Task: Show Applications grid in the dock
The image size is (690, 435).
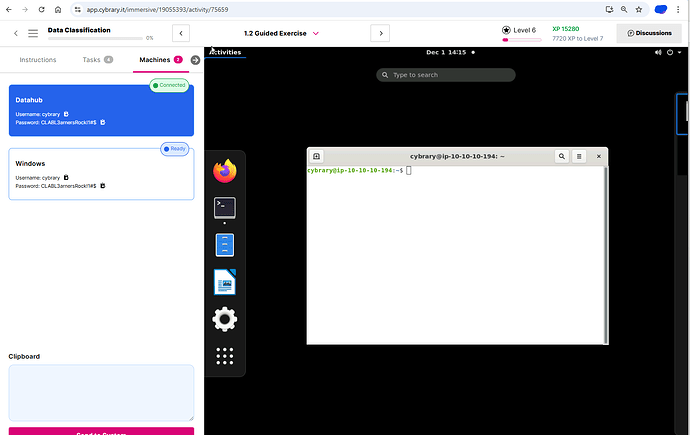Action: (x=225, y=356)
